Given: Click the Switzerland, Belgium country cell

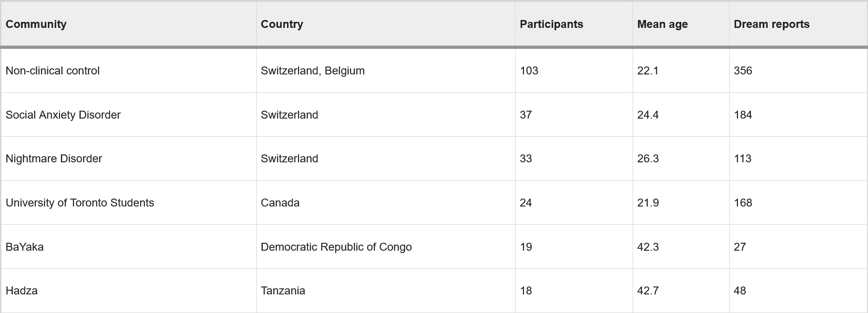Looking at the screenshot, I should click(x=313, y=71).
